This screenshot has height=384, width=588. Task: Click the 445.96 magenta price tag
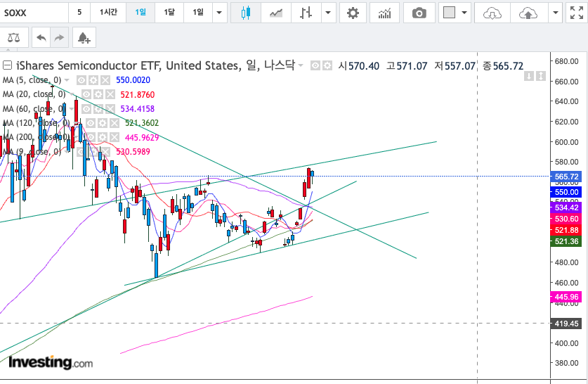[566, 297]
